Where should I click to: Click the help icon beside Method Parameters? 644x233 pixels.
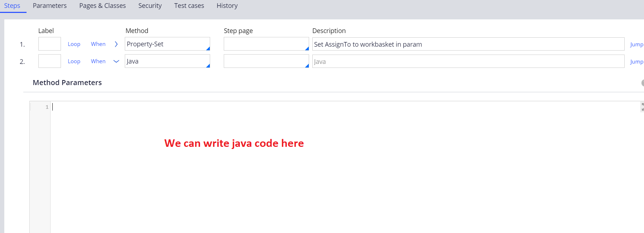[x=642, y=83]
